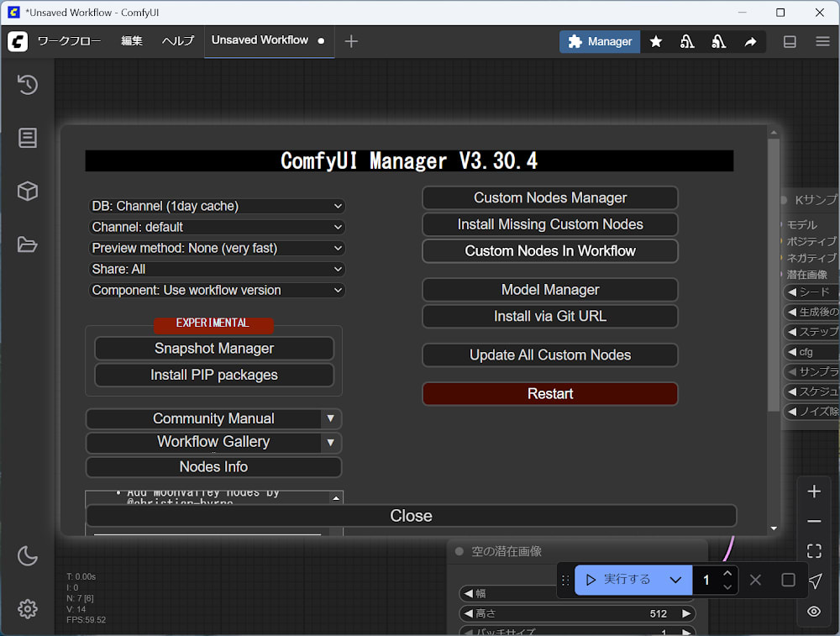Increase 高さ value with right arrow
The width and height of the screenshot is (840, 636).
coord(686,613)
